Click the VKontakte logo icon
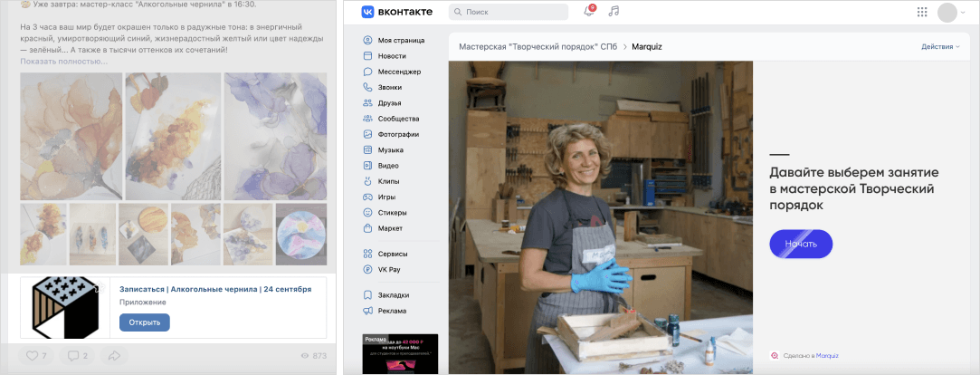 click(369, 12)
